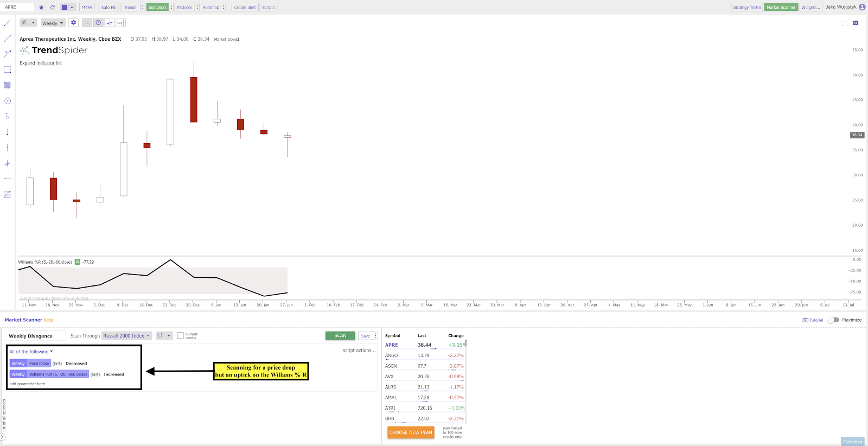This screenshot has height=446, width=868.
Task: Open the Indicators options three-dot menu
Action: click(x=171, y=7)
